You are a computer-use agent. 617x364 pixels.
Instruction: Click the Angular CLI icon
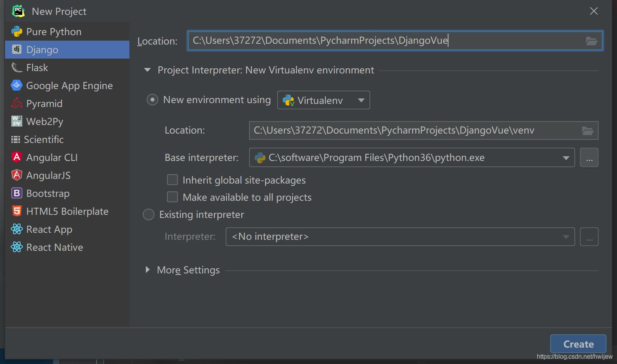pos(17,157)
